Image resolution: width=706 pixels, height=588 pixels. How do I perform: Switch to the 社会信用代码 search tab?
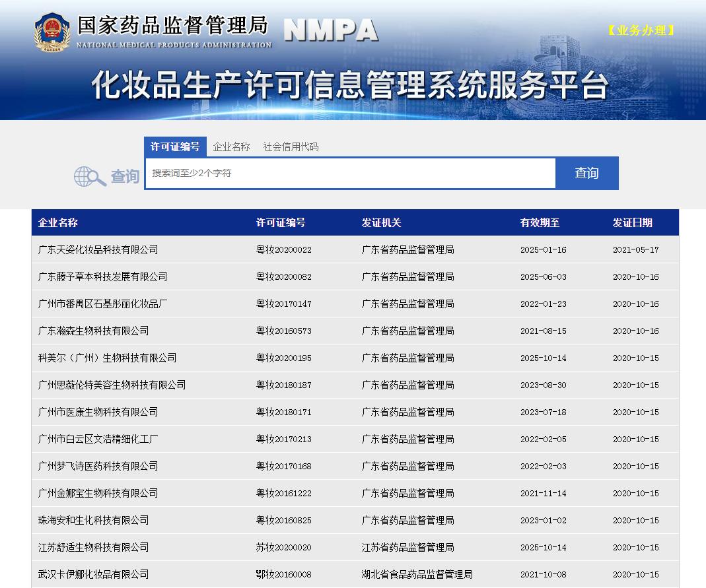coord(291,147)
